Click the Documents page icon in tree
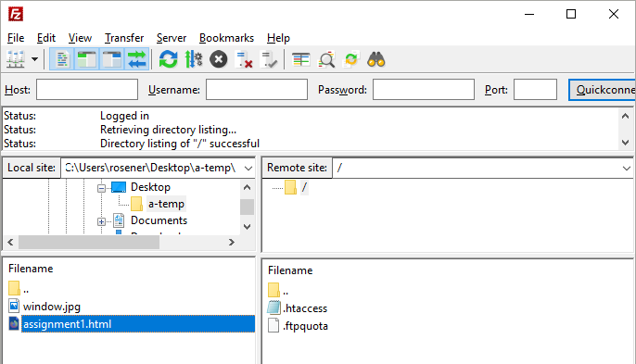The height and width of the screenshot is (364, 636). point(119,220)
